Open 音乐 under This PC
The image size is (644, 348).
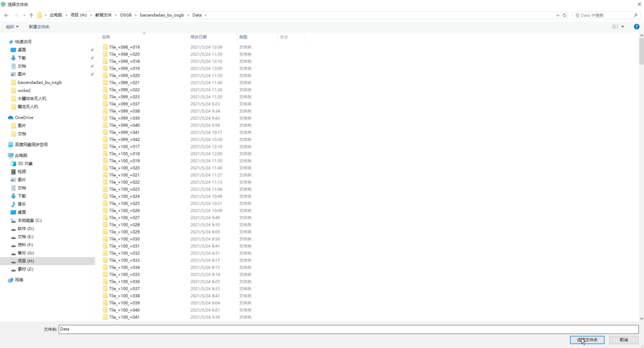[x=22, y=204]
